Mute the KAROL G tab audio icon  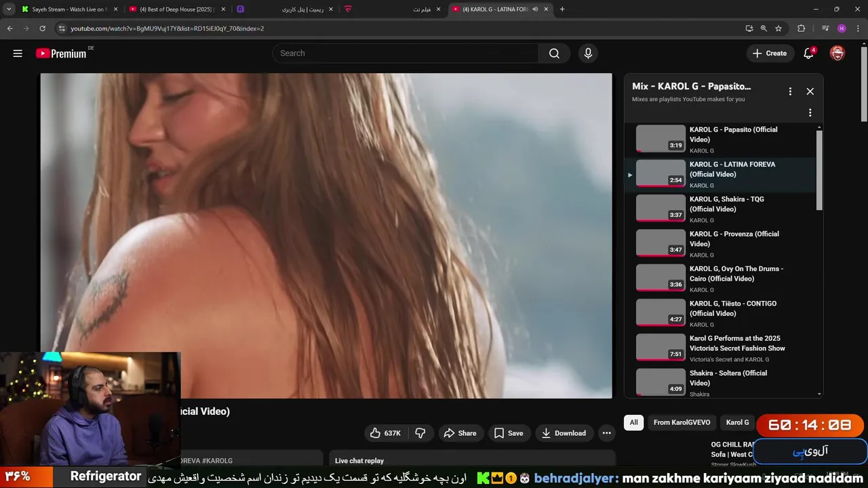535,9
